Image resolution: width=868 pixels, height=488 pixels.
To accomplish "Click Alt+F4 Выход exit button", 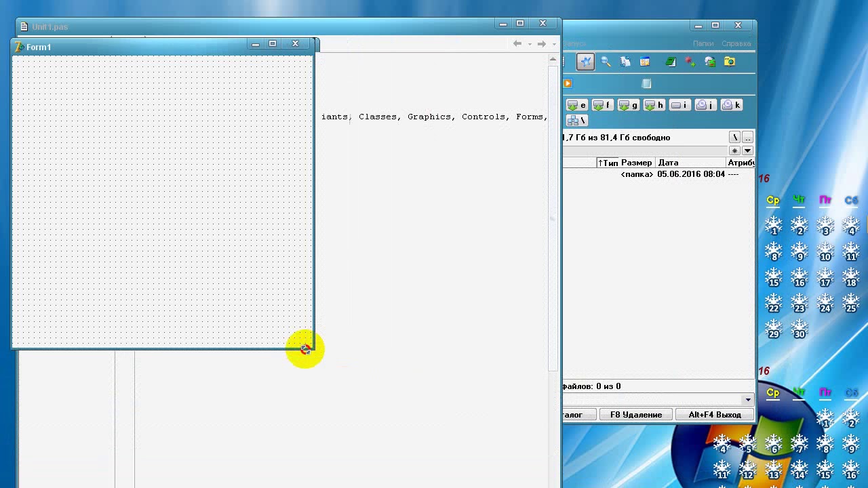I will [715, 415].
